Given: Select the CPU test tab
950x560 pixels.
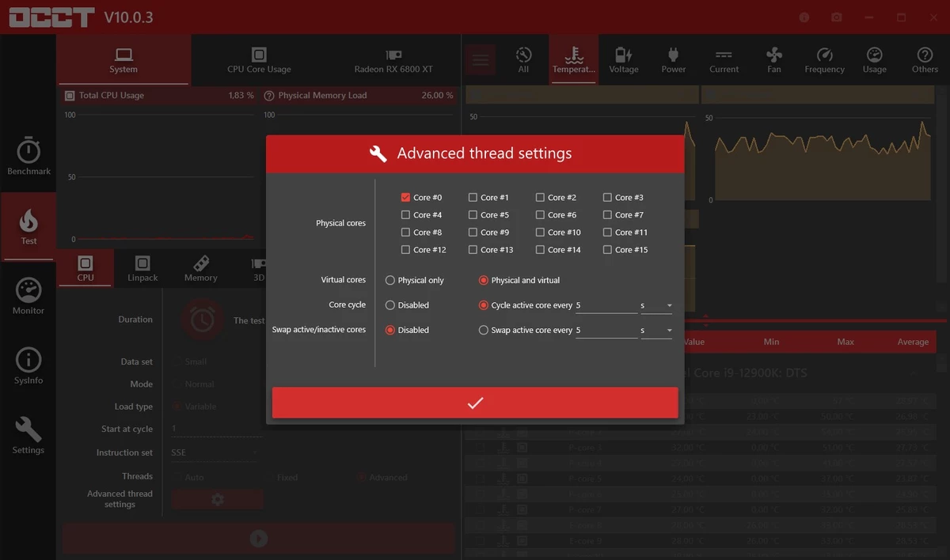Looking at the screenshot, I should tap(85, 268).
